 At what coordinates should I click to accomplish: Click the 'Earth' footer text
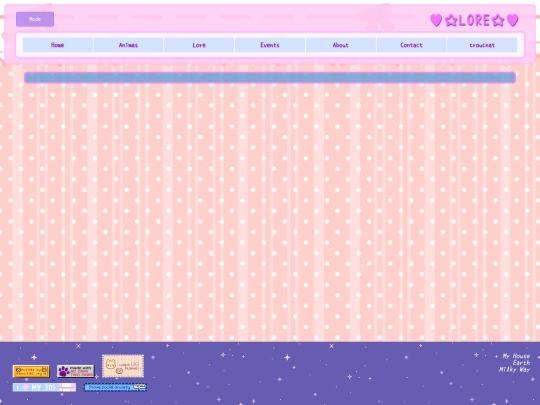point(521,363)
